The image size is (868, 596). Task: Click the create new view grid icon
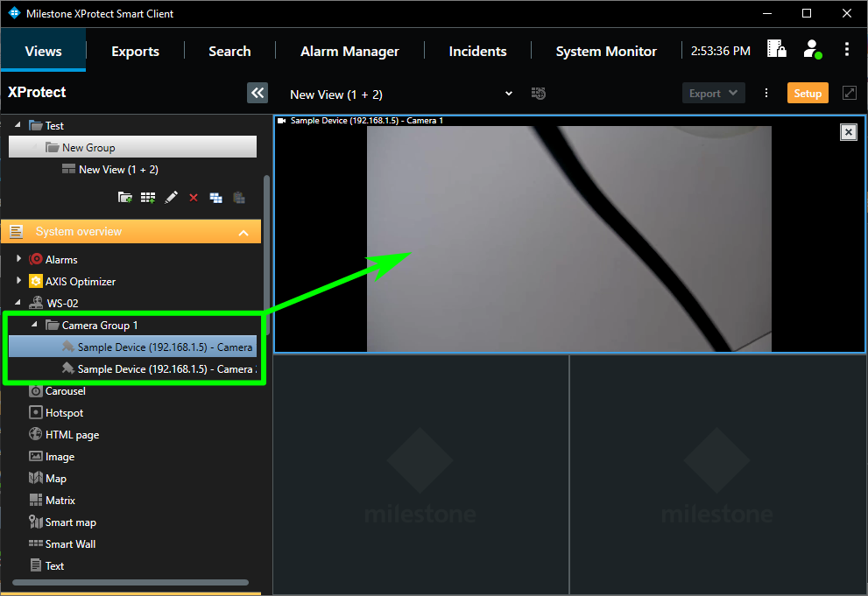point(148,198)
